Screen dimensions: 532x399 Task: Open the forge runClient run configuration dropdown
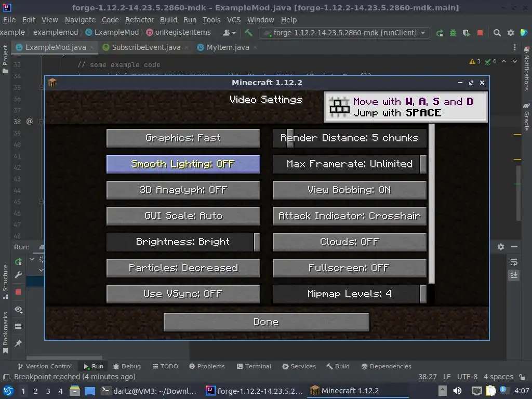point(344,33)
